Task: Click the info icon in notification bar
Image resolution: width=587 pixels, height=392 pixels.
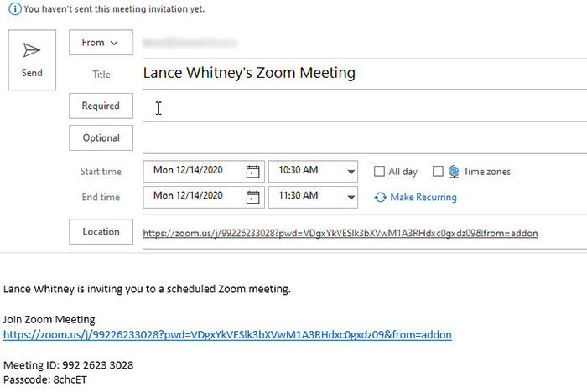Action: pyautogui.click(x=8, y=9)
